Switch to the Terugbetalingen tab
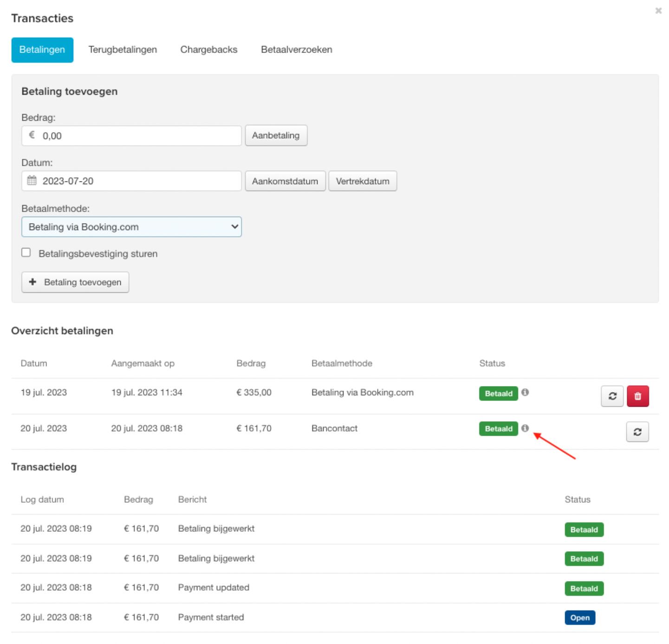Viewport: 669px width, 644px height. (123, 50)
